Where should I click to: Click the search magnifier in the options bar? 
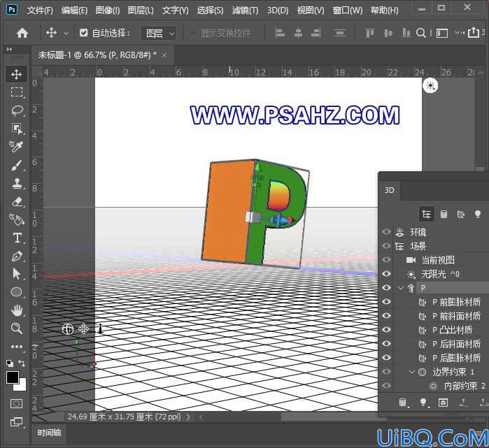tap(420, 33)
